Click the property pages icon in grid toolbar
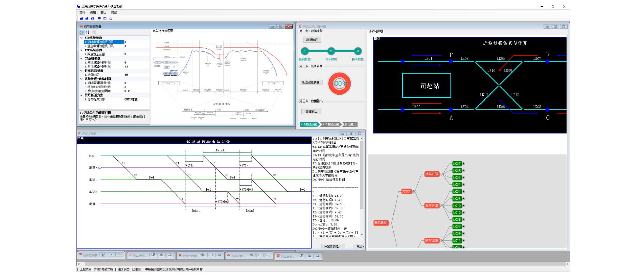The height and width of the screenshot is (274, 644). 94,32
